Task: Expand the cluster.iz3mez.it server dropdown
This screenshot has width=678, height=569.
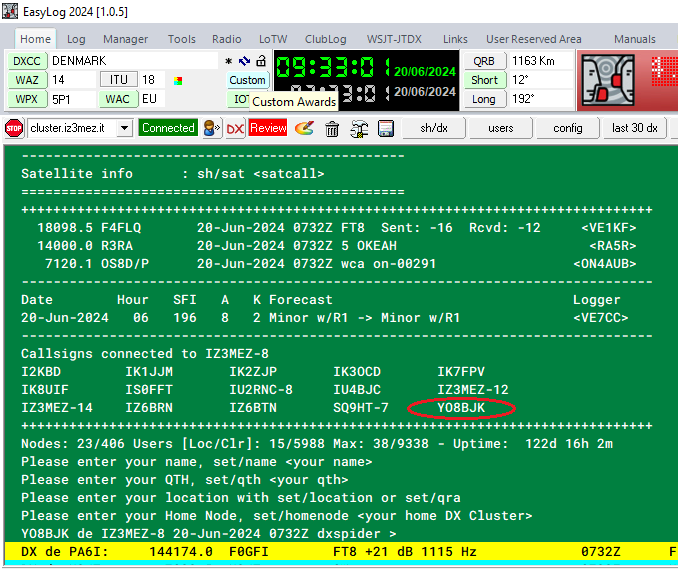Action: point(125,128)
